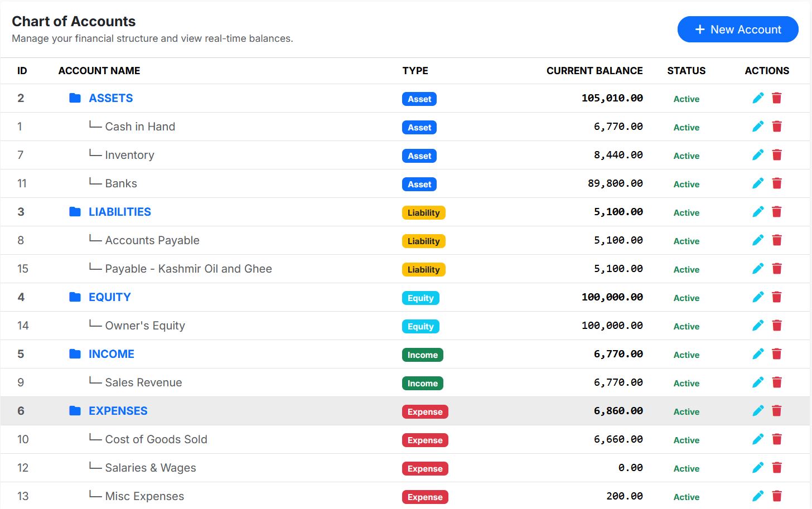Click the ACCOUNT NAME column header
The image size is (812, 509).
[99, 71]
